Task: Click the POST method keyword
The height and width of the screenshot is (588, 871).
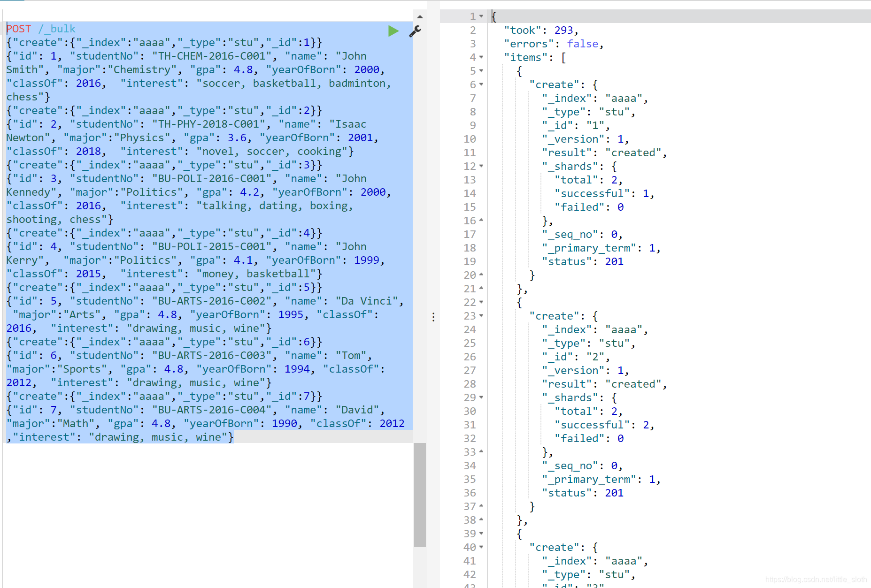Action: 19,29
